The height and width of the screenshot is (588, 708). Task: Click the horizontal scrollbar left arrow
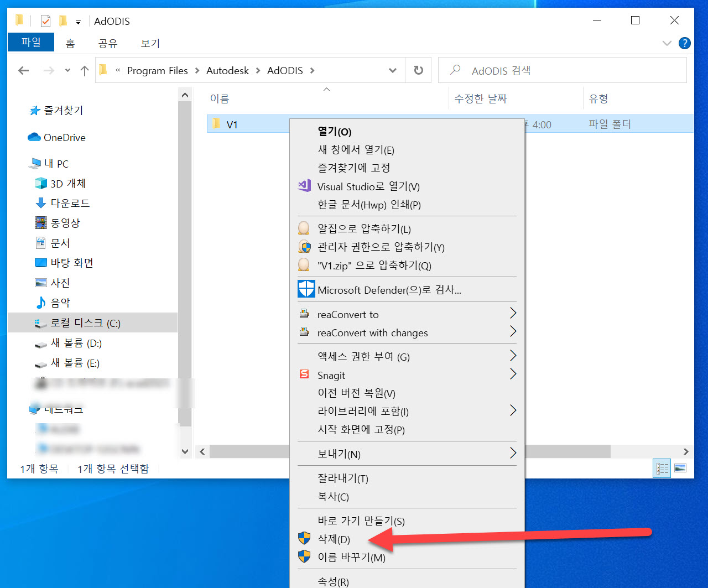click(x=202, y=451)
